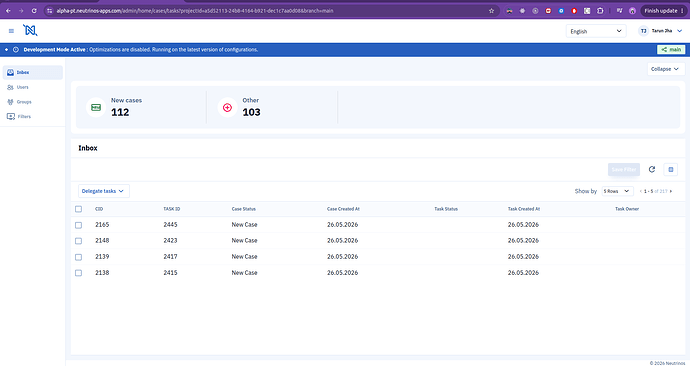690x366 pixels.
Task: Click the CID column header
Action: coord(99,209)
